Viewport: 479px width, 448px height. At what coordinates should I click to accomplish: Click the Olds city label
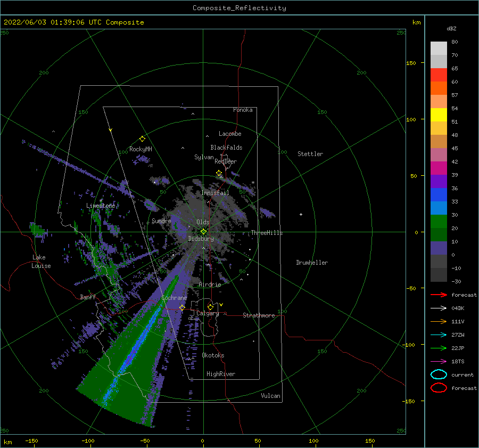(x=203, y=222)
